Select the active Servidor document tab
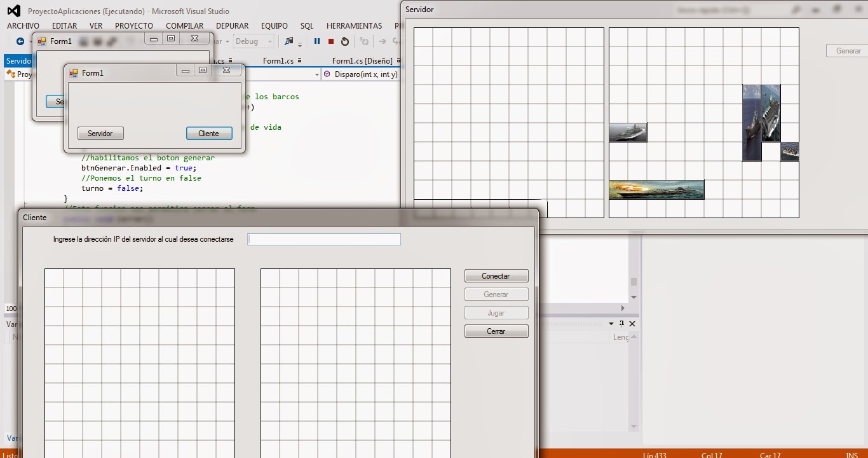 pyautogui.click(x=18, y=61)
